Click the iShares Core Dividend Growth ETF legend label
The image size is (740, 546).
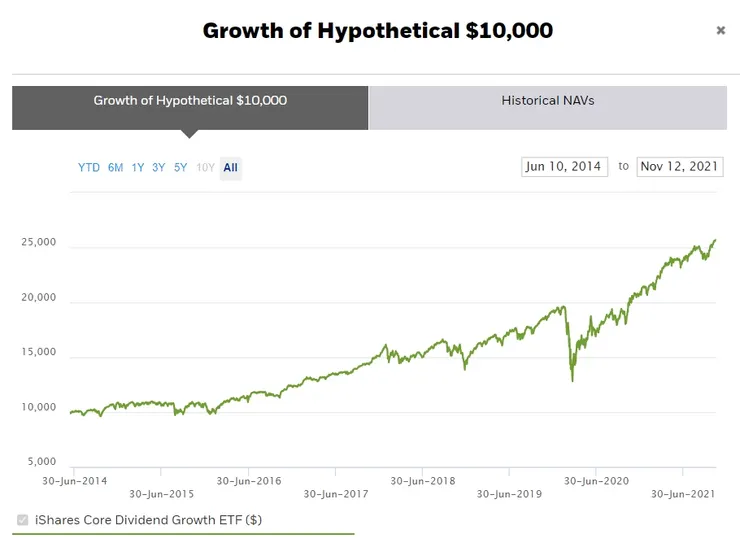(x=148, y=520)
